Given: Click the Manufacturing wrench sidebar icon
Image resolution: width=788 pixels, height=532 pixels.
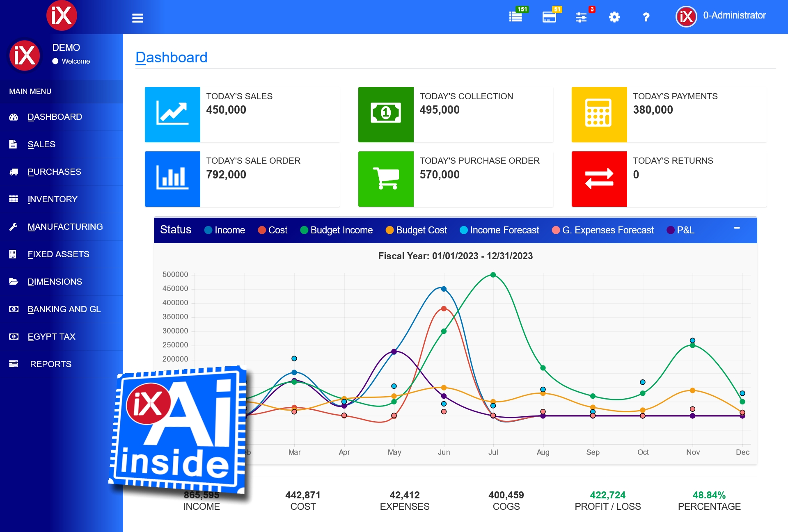Looking at the screenshot, I should pos(13,227).
